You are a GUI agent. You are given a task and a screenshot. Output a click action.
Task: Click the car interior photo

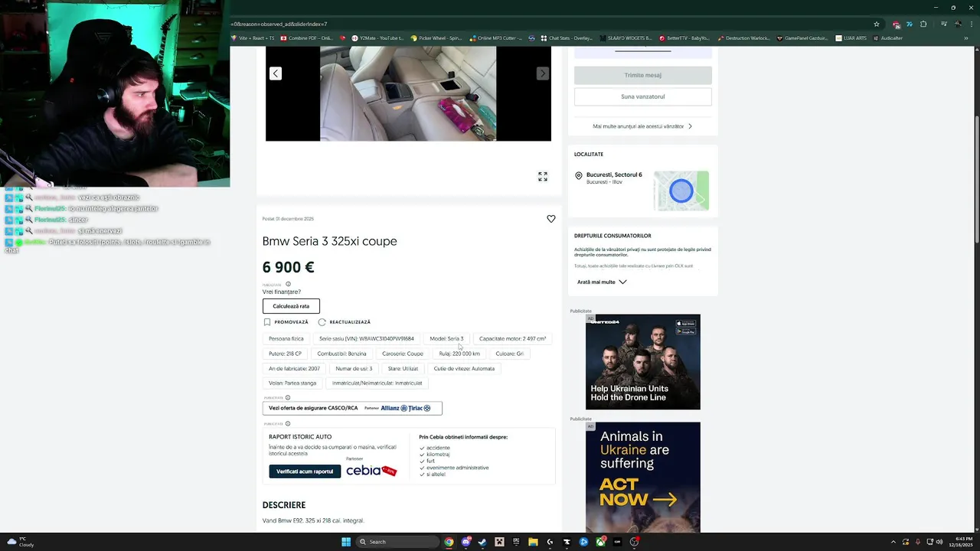[x=408, y=93]
